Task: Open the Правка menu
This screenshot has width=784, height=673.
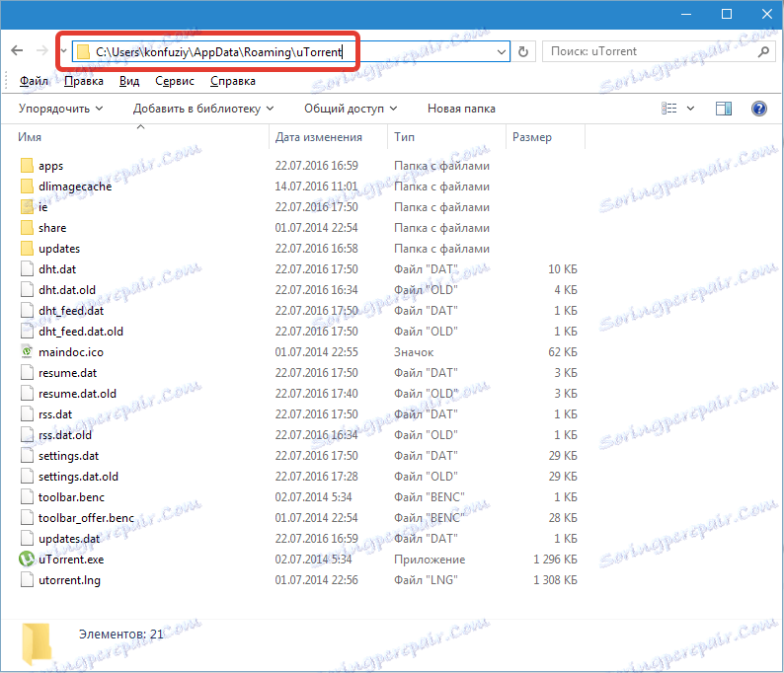Action: point(84,81)
